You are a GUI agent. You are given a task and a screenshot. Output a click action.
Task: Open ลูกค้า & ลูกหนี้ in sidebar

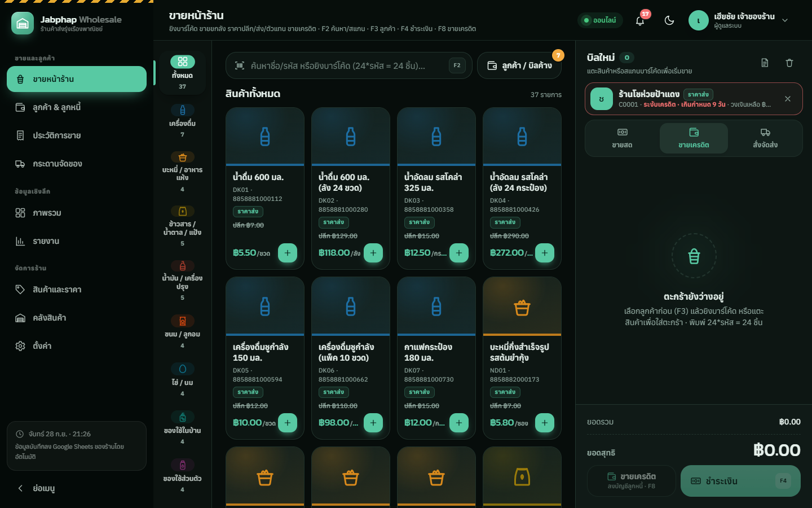[77, 107]
